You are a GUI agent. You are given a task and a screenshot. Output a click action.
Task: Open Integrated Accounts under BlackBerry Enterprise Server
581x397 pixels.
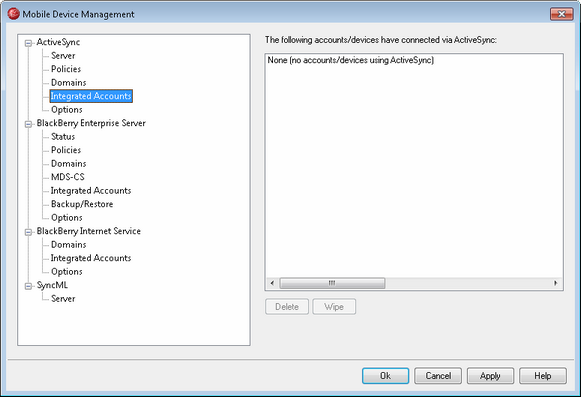point(91,191)
